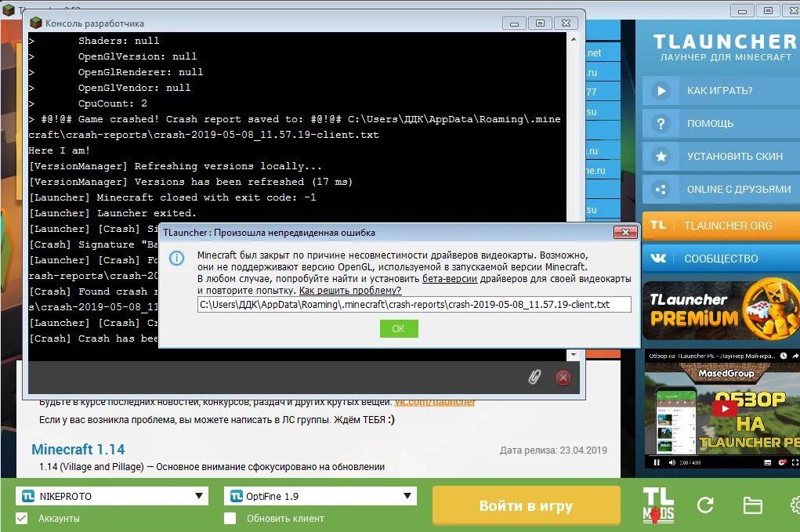Open the account dropdown showing NIKEPROTO
The height and width of the screenshot is (532, 800).
click(112, 496)
